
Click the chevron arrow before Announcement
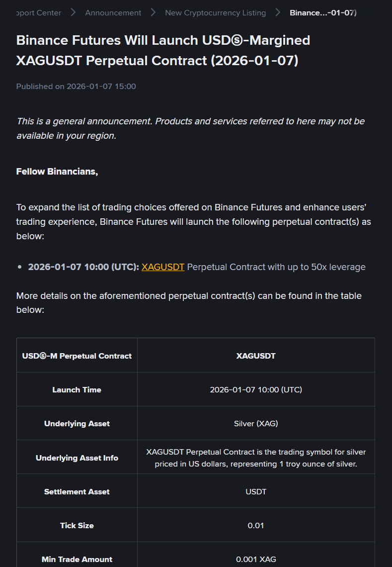74,13
